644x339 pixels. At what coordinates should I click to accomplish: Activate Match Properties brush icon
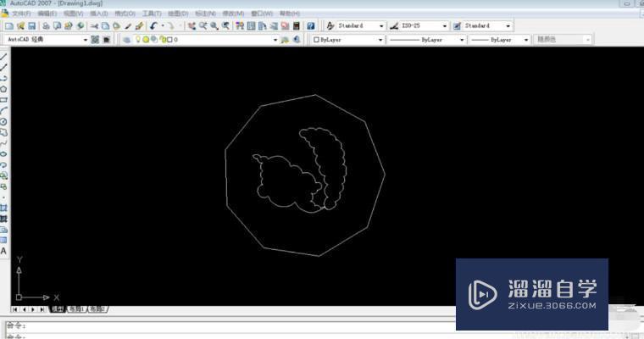point(128,26)
